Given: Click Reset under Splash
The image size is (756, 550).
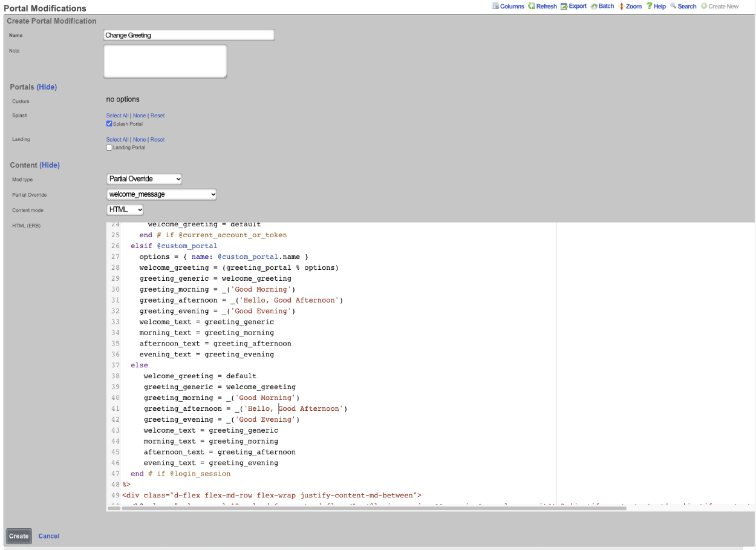Looking at the screenshot, I should (157, 116).
